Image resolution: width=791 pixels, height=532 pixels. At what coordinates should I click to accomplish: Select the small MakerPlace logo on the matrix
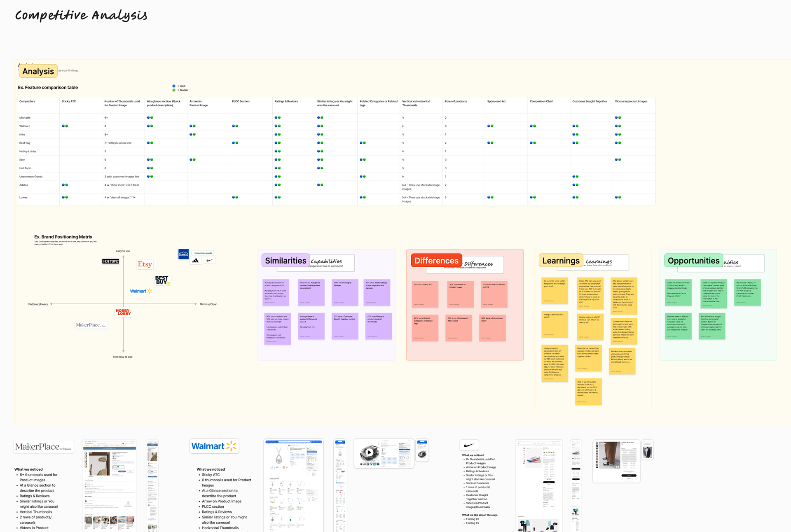click(91, 325)
